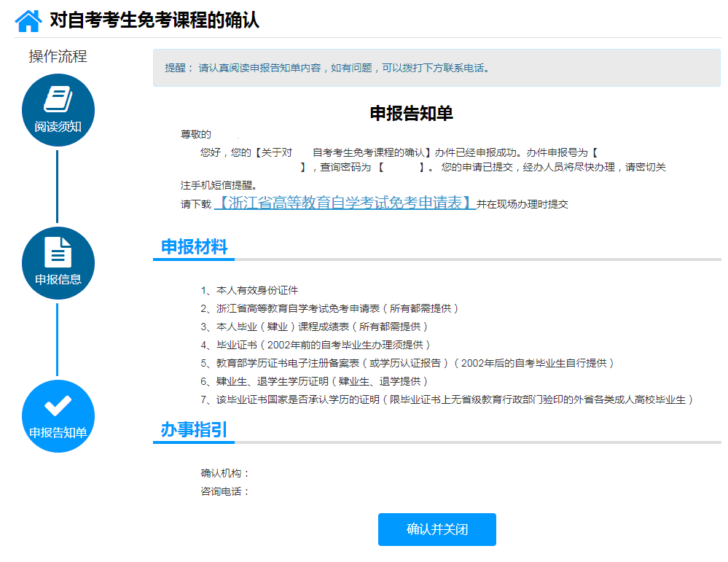Click the 办事指引 section heading
Image resolution: width=728 pixels, height=562 pixels.
click(x=194, y=430)
